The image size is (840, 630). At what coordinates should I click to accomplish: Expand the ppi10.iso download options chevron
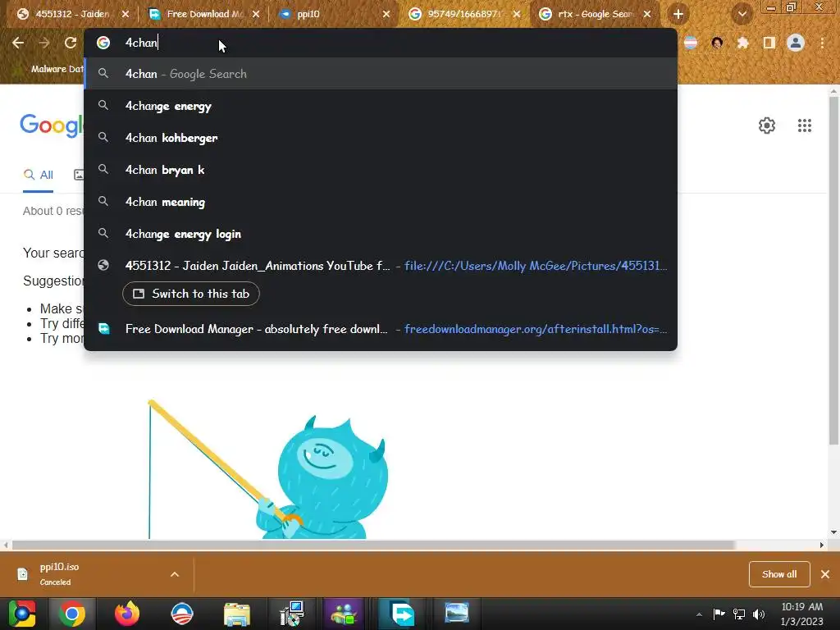175,574
